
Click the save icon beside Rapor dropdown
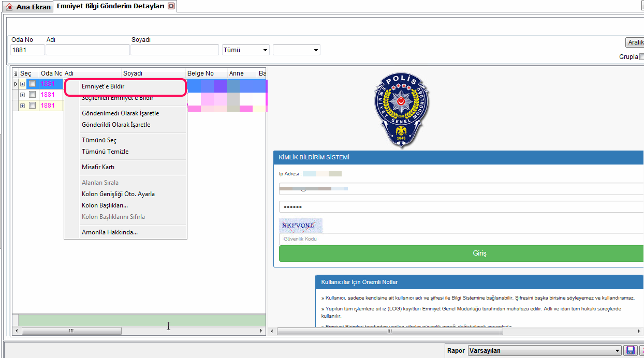tap(631, 350)
